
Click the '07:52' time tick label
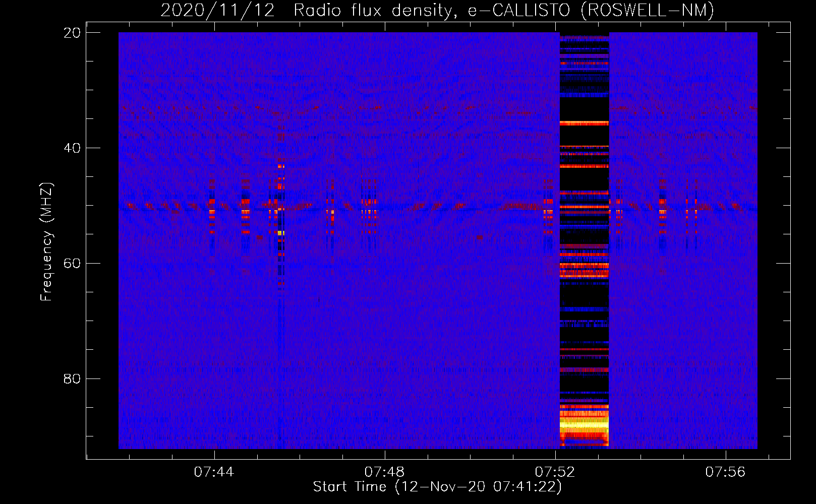pos(555,472)
